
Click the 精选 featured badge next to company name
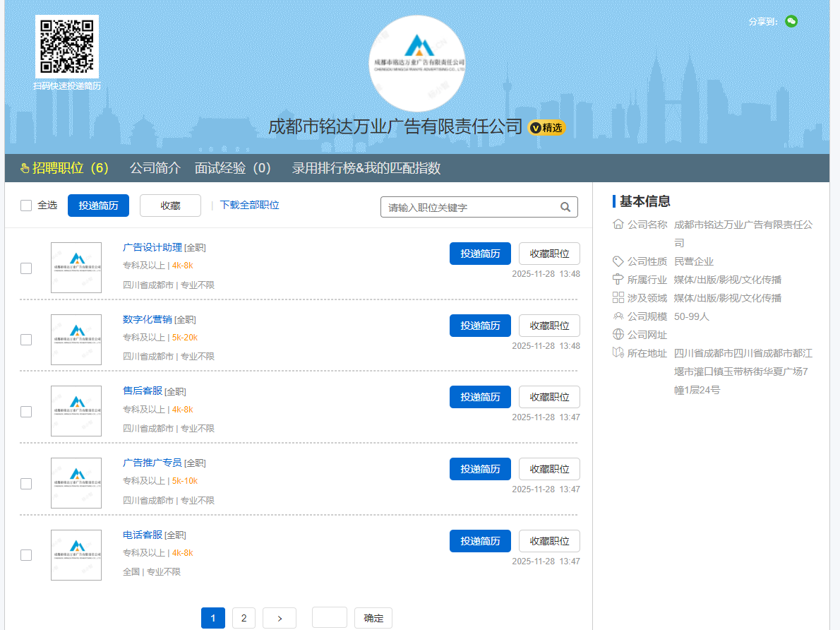[546, 128]
